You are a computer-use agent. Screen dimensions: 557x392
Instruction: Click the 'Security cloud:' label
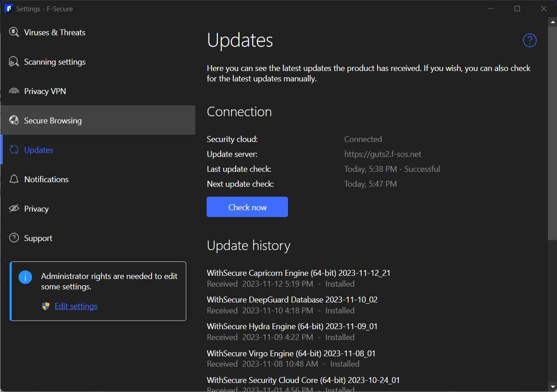point(232,139)
